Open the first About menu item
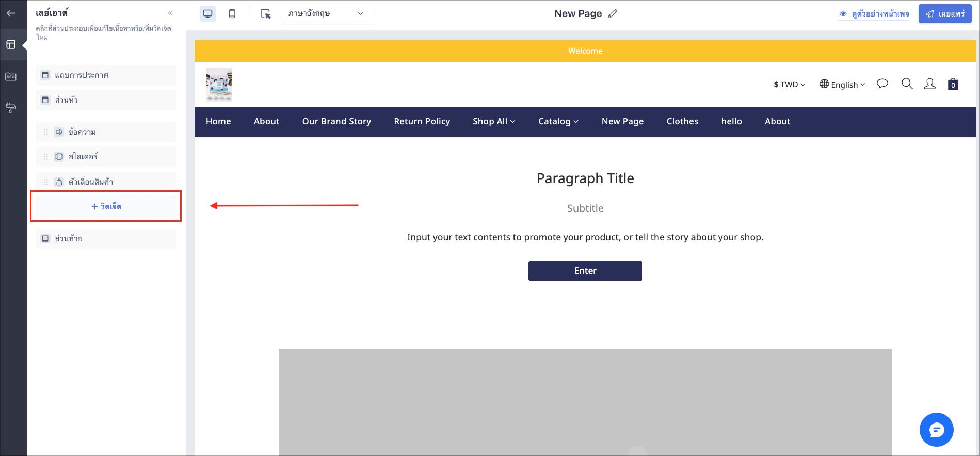The image size is (980, 456). pyautogui.click(x=266, y=122)
